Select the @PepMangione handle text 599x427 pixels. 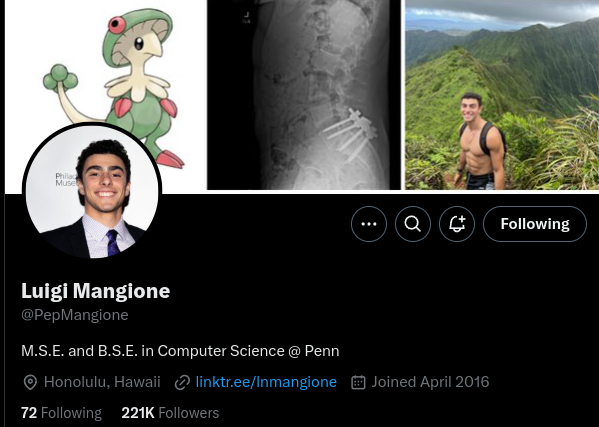point(75,315)
